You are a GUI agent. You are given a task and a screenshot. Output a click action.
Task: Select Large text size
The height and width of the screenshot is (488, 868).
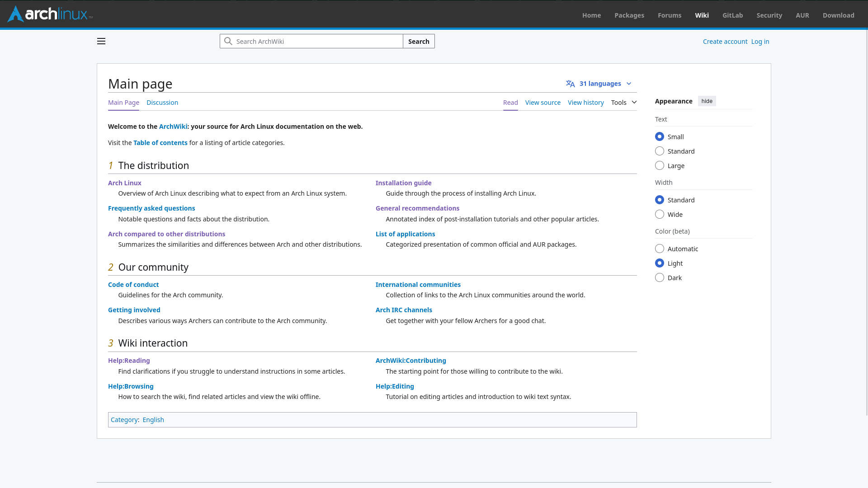[x=660, y=165]
